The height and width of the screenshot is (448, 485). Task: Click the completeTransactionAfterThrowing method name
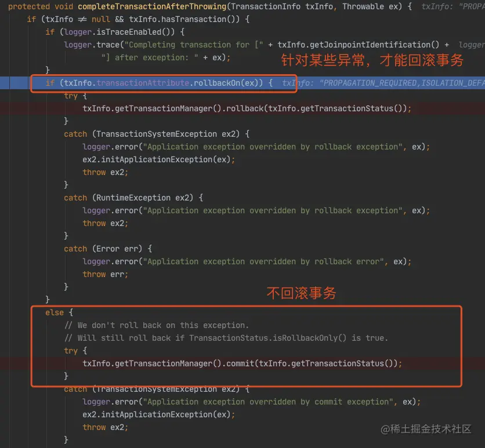tap(152, 6)
